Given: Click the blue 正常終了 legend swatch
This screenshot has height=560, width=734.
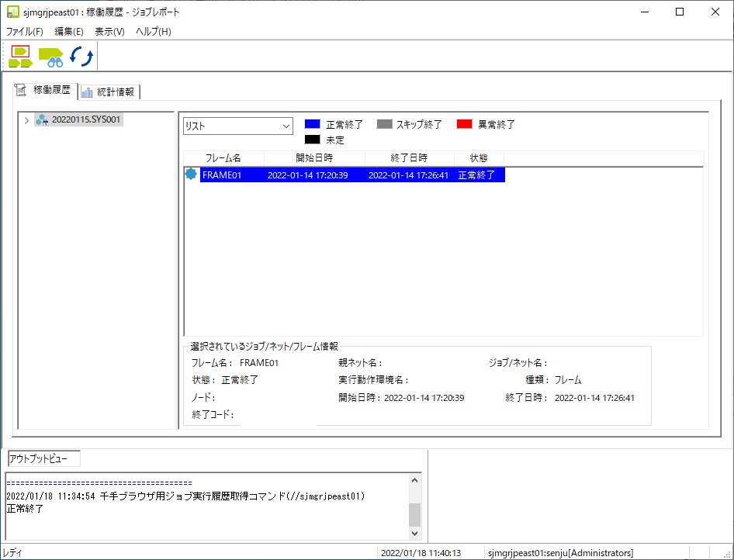Looking at the screenshot, I should pos(312,124).
